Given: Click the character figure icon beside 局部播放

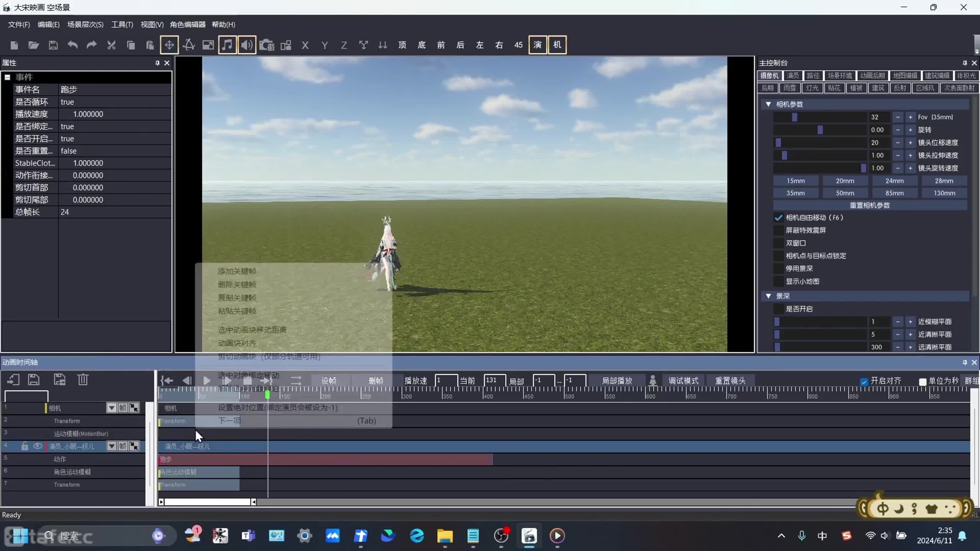Looking at the screenshot, I should 653,381.
